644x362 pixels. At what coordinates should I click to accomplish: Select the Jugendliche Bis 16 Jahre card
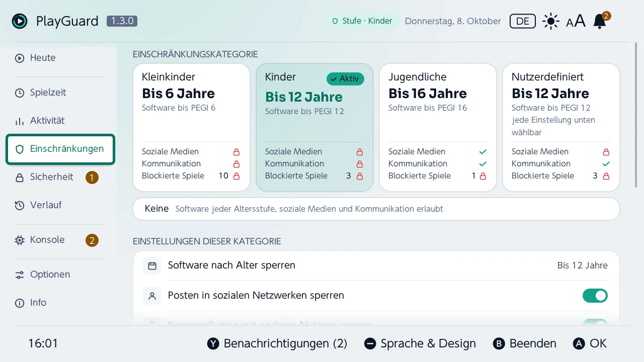pos(438,127)
